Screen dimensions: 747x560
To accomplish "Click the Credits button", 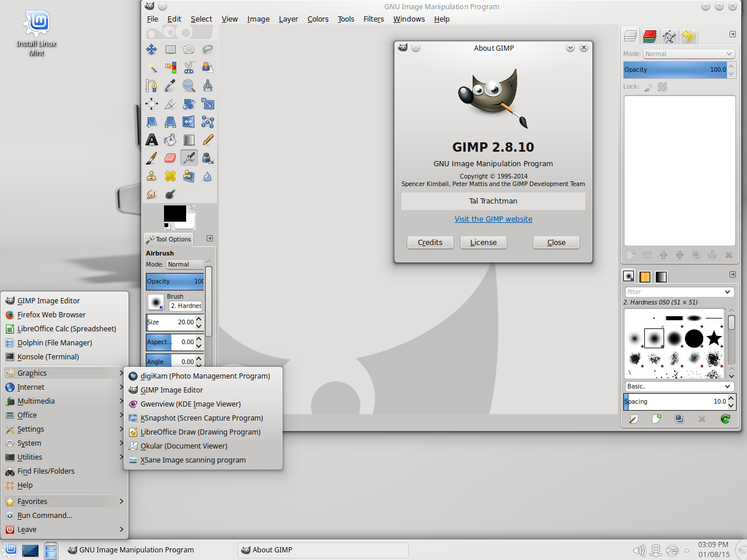I will pyautogui.click(x=430, y=243).
